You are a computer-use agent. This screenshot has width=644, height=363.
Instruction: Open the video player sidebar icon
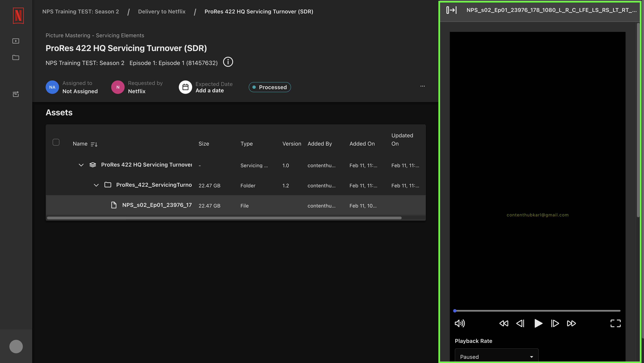(16, 41)
